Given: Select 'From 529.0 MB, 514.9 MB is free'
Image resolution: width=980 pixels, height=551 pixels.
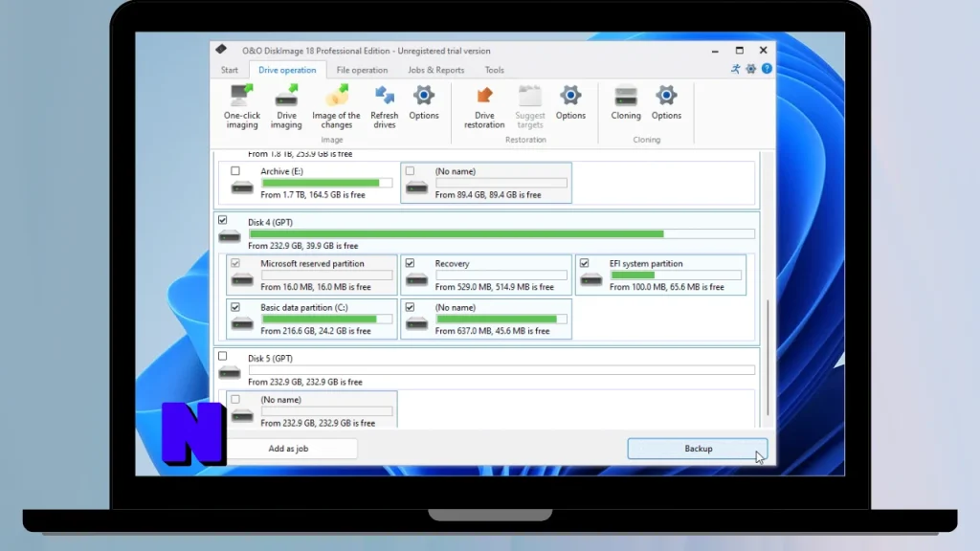Looking at the screenshot, I should point(495,287).
